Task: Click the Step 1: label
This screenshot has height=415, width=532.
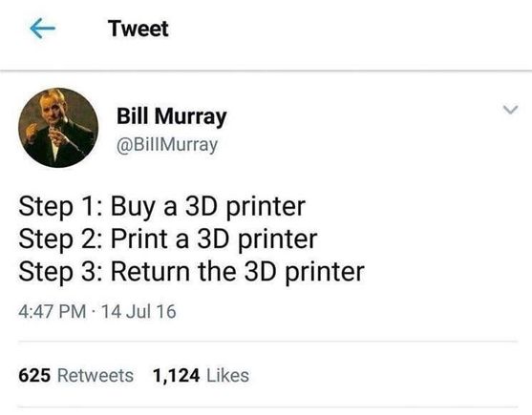Action: coord(59,207)
